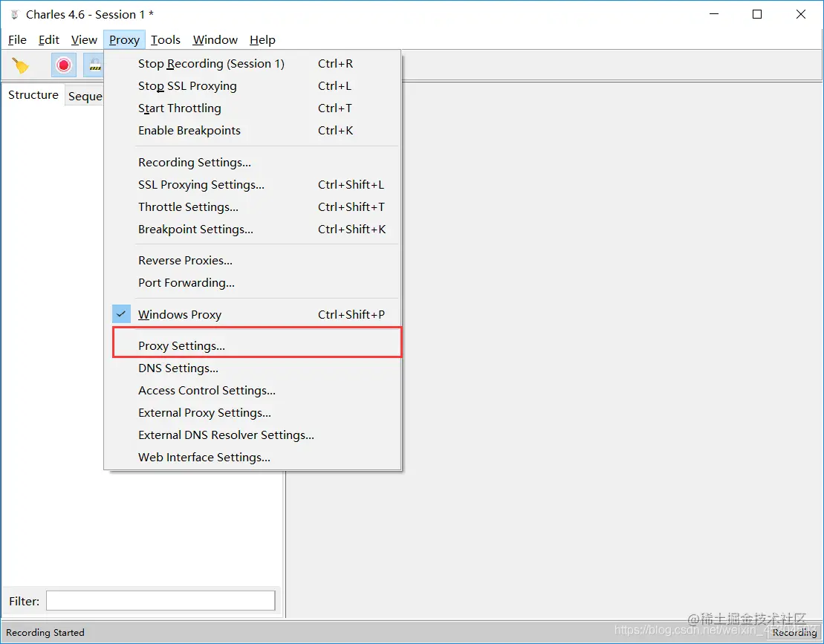Viewport: 824px width, 644px height.
Task: Open Proxy Settings...
Action: point(252,345)
